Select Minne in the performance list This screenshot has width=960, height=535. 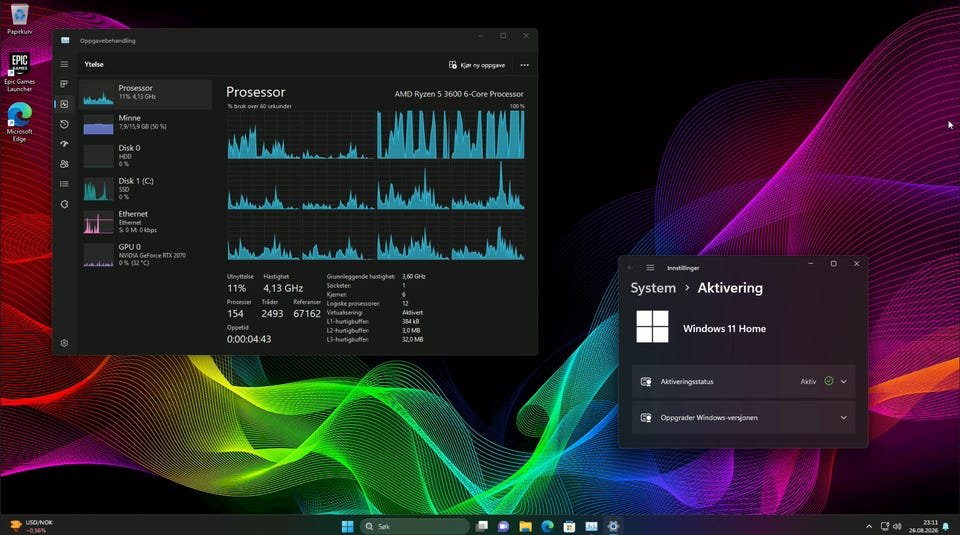[x=146, y=124]
